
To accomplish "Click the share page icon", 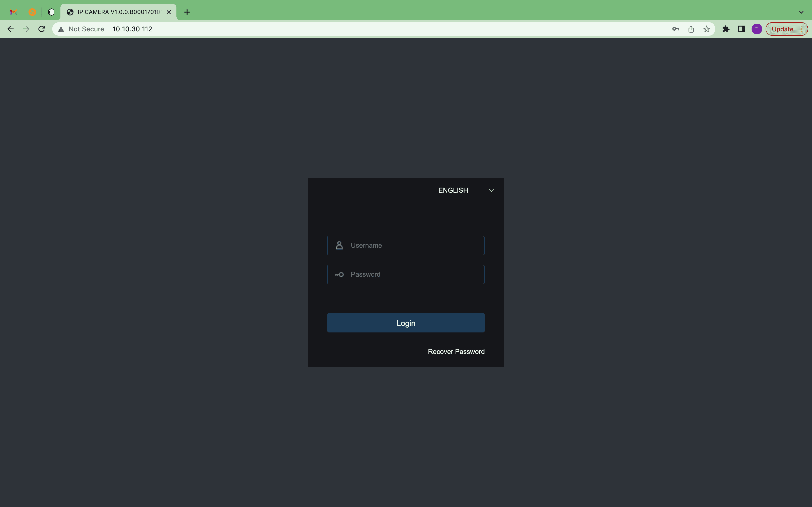I will (691, 29).
